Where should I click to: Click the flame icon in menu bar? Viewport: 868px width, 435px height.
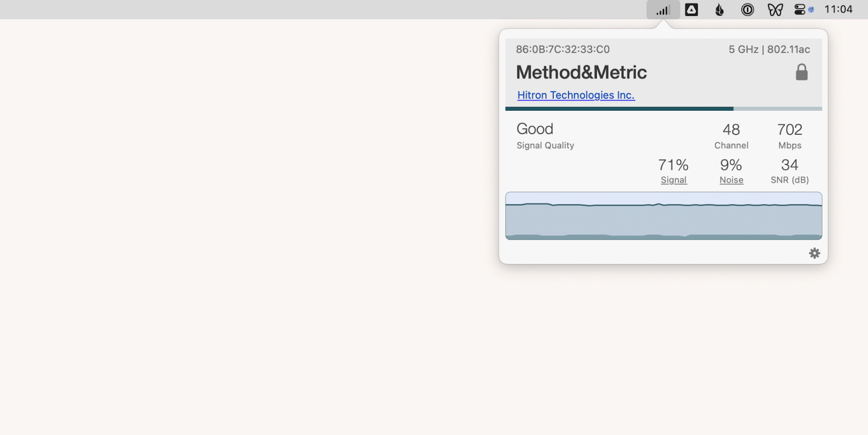point(719,10)
